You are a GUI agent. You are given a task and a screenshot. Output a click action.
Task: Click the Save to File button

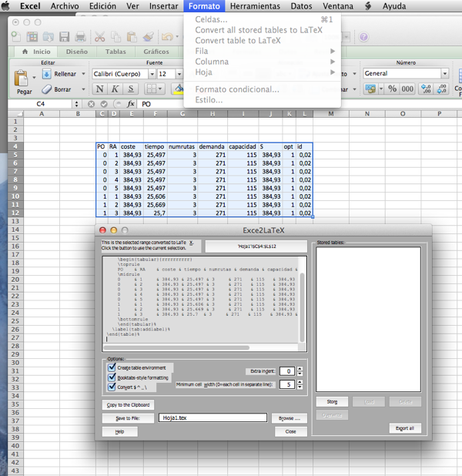tap(128, 418)
